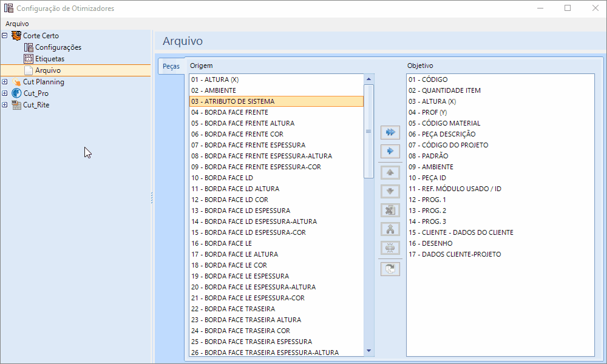Click the add-all double arrow button
Viewport: 607px width, 364px height.
[x=390, y=132]
